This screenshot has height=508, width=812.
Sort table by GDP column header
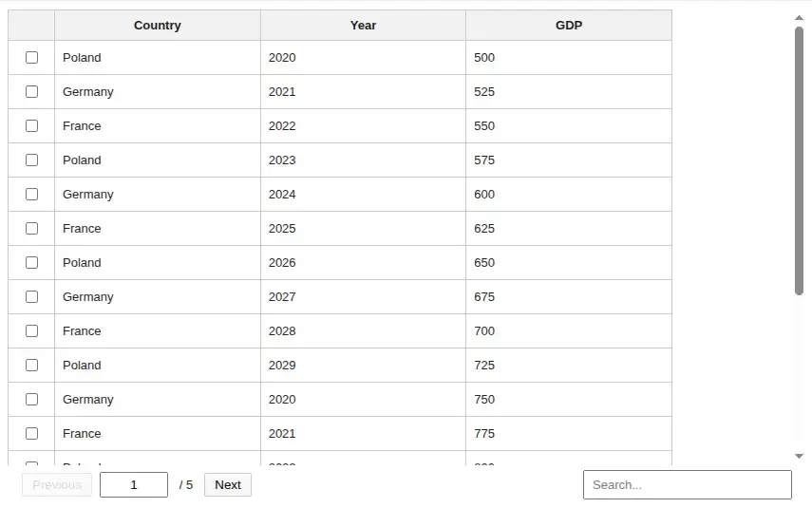pos(569,26)
